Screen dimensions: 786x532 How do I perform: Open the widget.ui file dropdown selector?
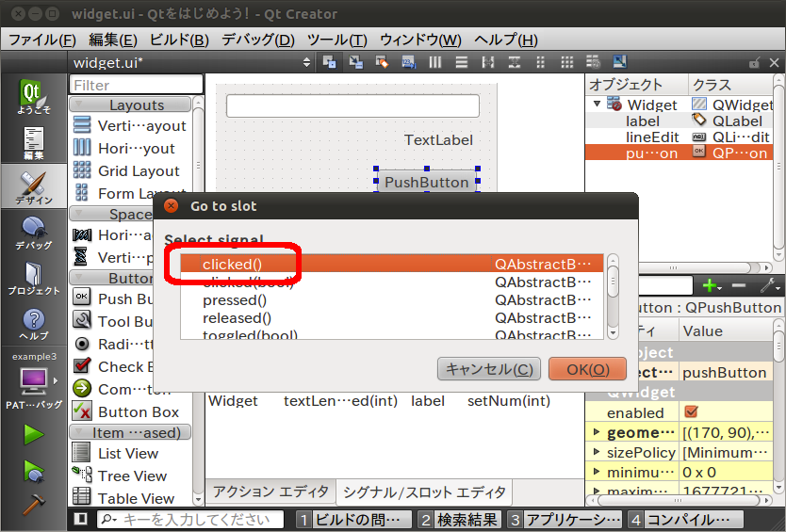[x=305, y=62]
